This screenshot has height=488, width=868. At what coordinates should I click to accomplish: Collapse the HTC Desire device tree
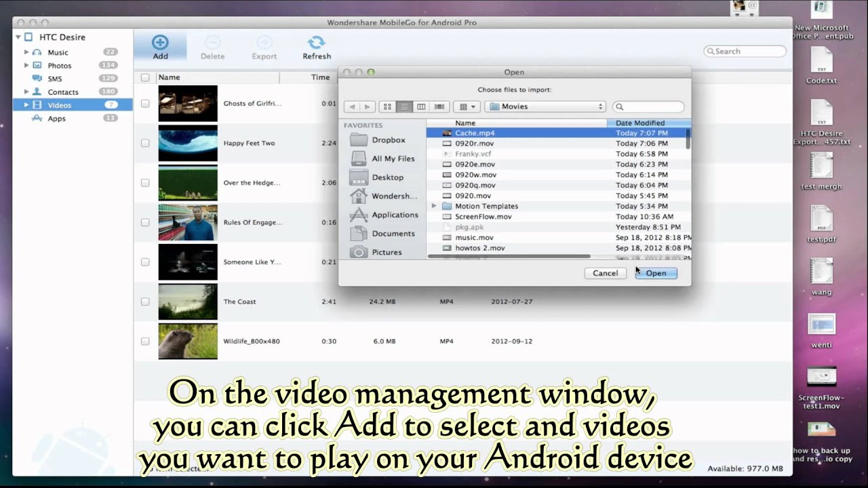tap(18, 37)
